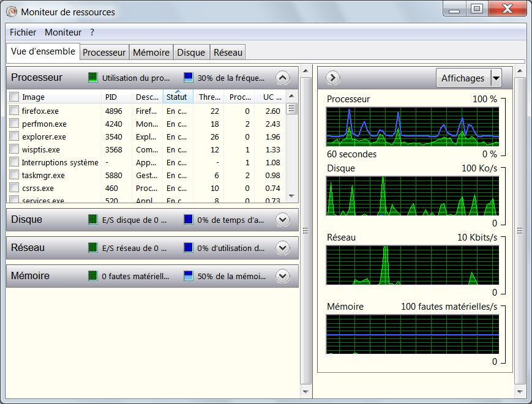Expand the Disque section chevron
The image size is (532, 404).
coord(283,220)
